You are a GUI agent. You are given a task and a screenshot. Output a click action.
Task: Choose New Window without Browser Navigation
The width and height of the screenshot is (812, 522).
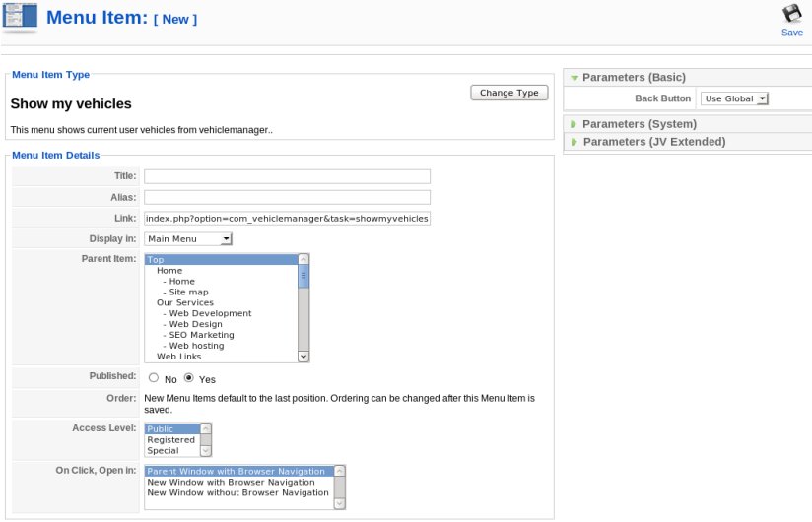coord(237,493)
